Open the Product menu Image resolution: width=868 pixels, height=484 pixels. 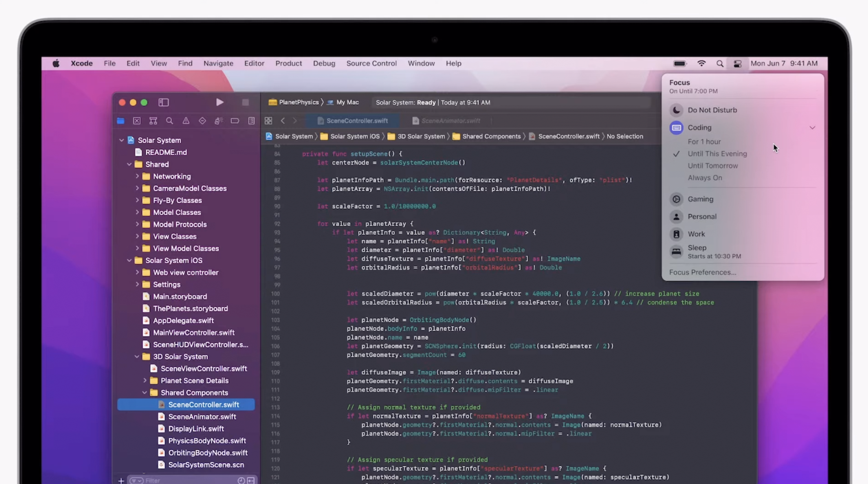pos(288,64)
